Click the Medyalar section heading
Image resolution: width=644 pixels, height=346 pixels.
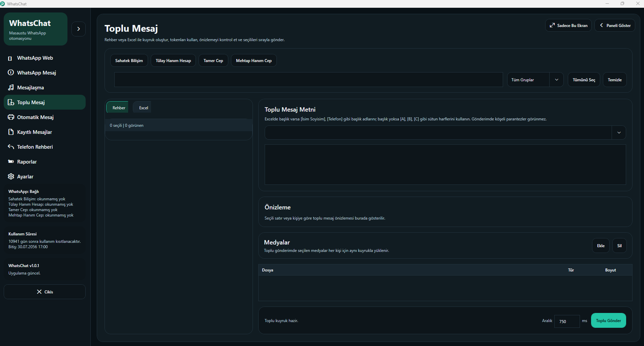(x=277, y=242)
